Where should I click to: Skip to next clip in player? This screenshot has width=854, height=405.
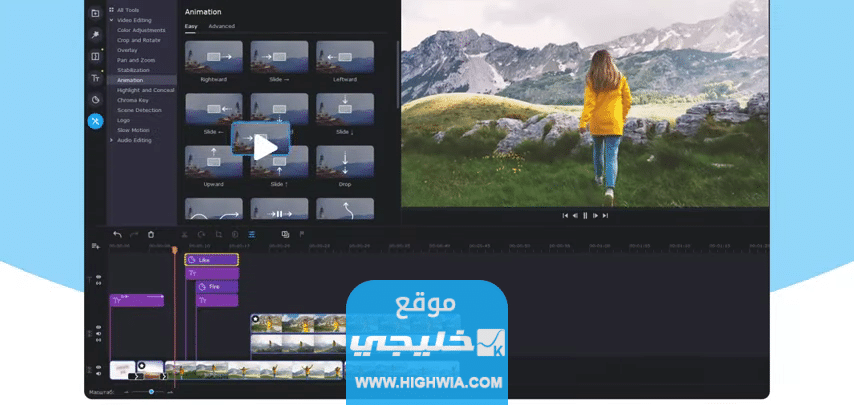click(x=605, y=216)
